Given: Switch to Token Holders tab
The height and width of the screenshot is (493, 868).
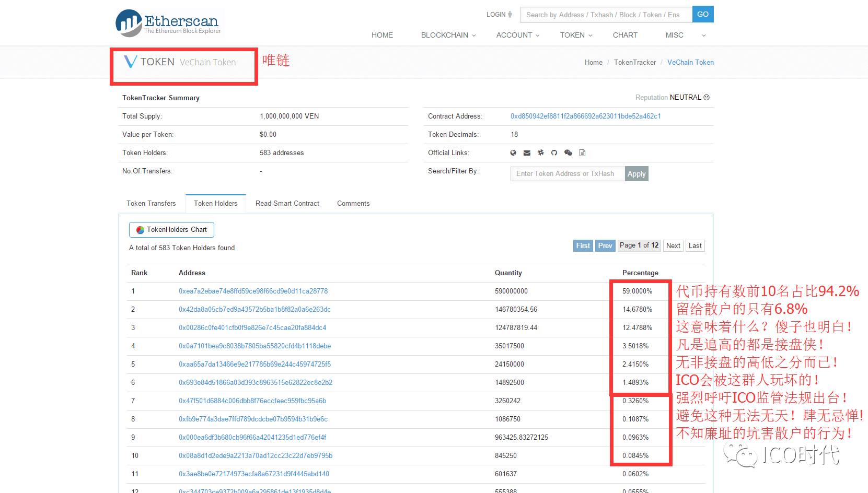Looking at the screenshot, I should [x=216, y=203].
